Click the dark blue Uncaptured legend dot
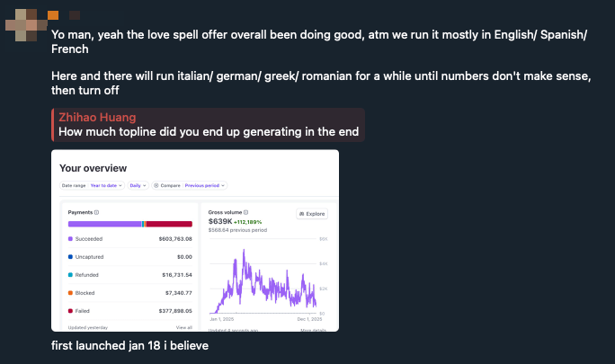This screenshot has width=615, height=364. [x=71, y=257]
